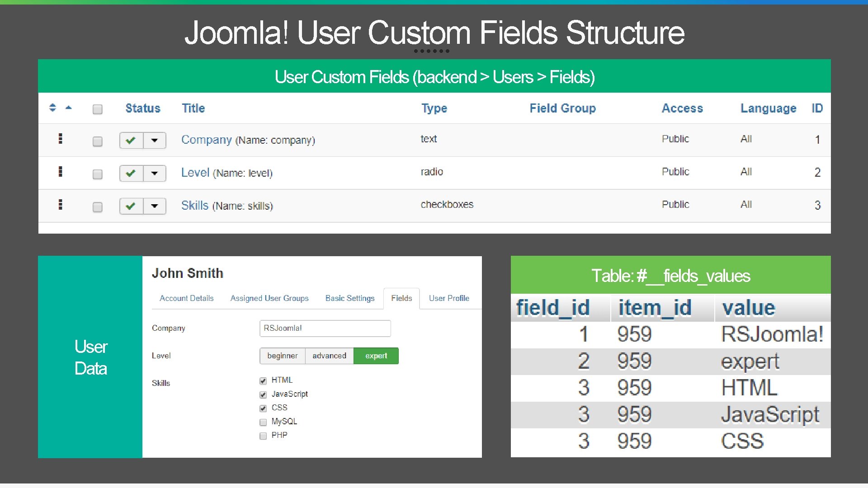Click the 'checkboxes' type cell
Image resolution: width=868 pixels, height=488 pixels.
coord(447,204)
